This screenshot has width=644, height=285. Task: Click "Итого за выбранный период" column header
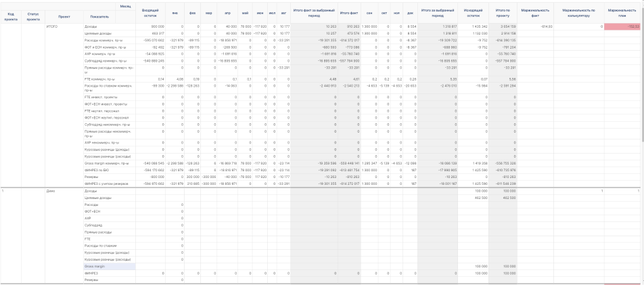point(438,12)
